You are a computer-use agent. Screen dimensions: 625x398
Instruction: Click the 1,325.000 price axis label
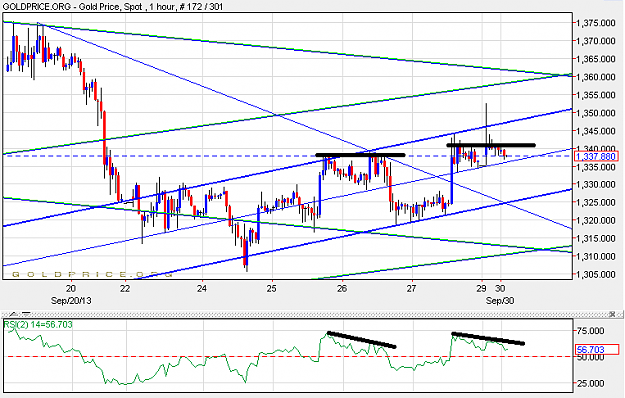tap(596, 202)
